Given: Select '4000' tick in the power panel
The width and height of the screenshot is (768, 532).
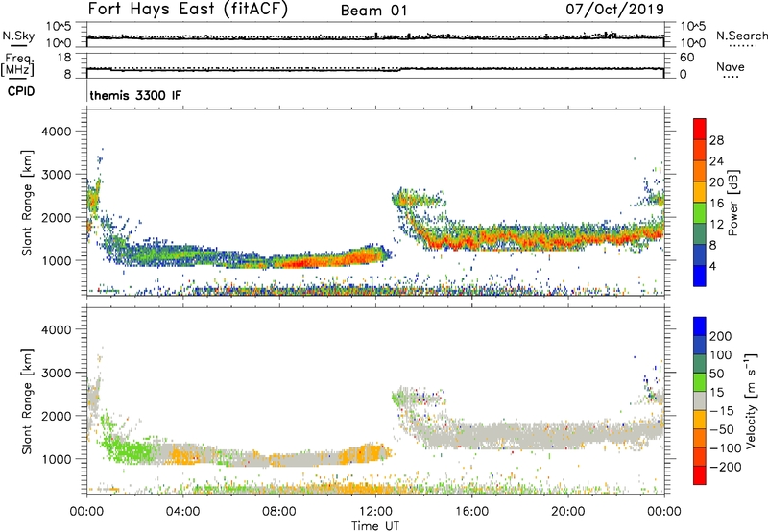Looking at the screenshot, I should (x=57, y=132).
